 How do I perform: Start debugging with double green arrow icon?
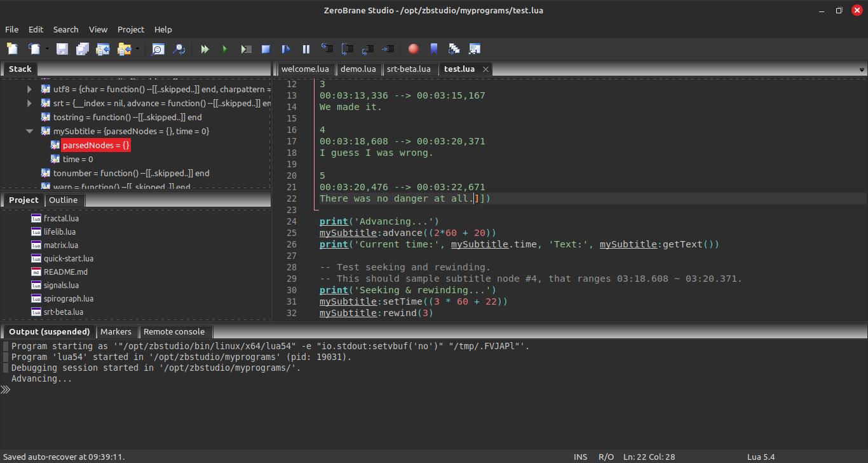[205, 48]
